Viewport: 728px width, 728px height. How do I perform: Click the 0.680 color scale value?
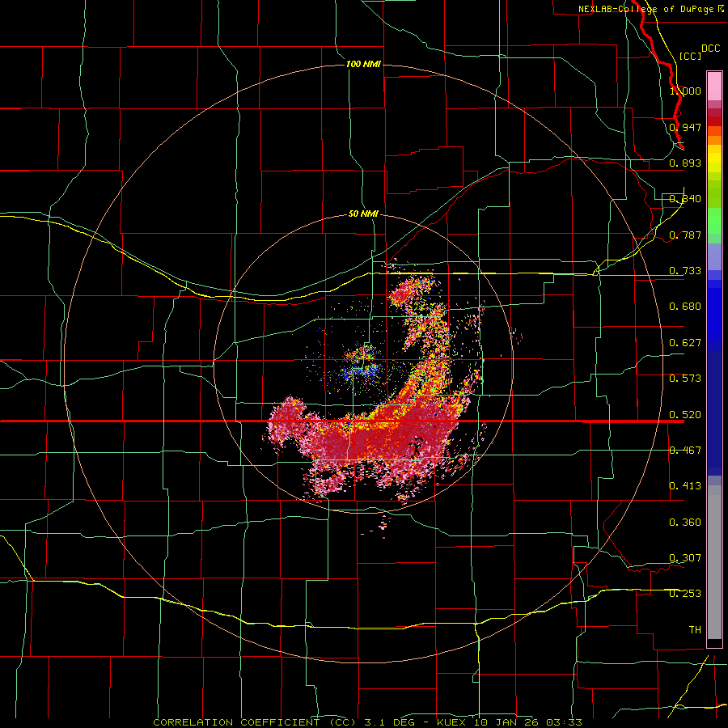(685, 307)
